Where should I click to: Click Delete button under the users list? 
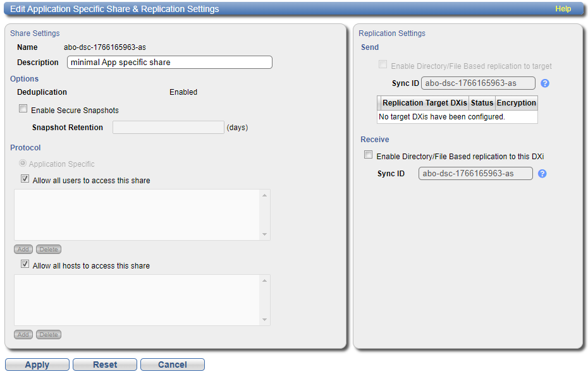click(49, 250)
